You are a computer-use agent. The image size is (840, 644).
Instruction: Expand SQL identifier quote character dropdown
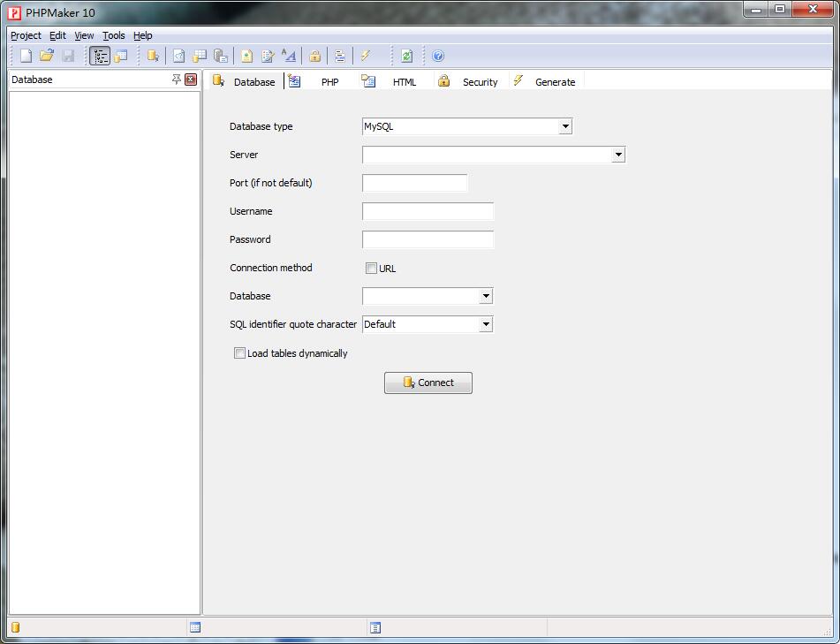click(485, 324)
